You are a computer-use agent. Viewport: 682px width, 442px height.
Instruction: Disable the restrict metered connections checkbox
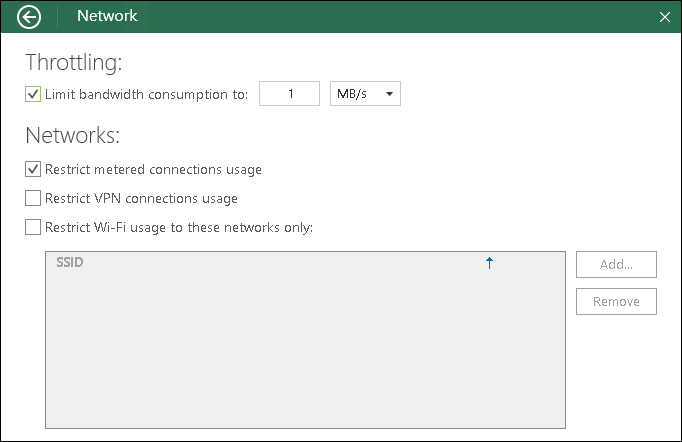pyautogui.click(x=33, y=169)
